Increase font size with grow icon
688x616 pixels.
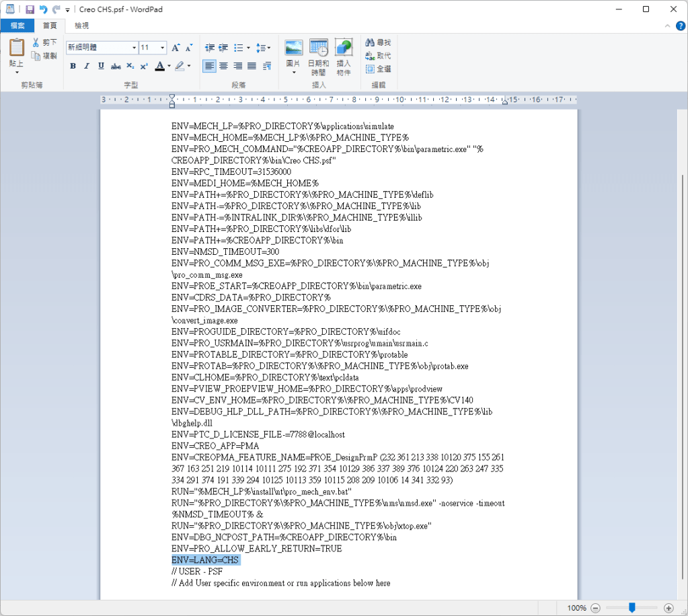pyautogui.click(x=176, y=48)
